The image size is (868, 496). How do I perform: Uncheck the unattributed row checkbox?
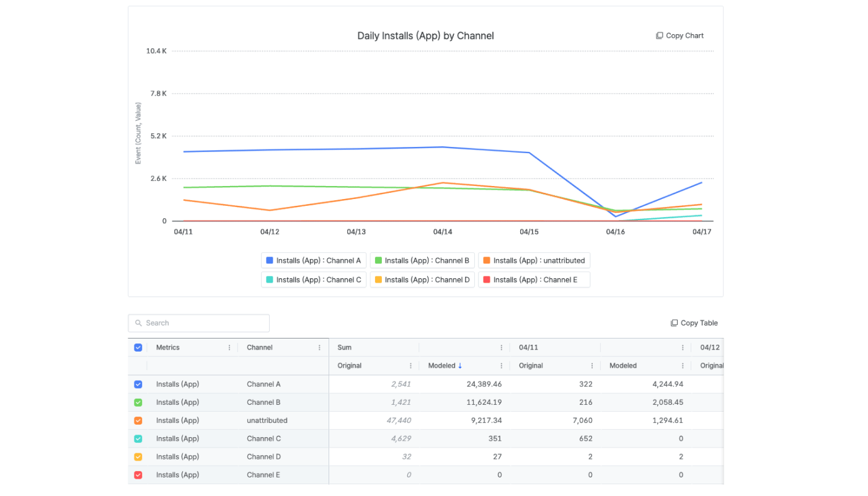pyautogui.click(x=138, y=420)
